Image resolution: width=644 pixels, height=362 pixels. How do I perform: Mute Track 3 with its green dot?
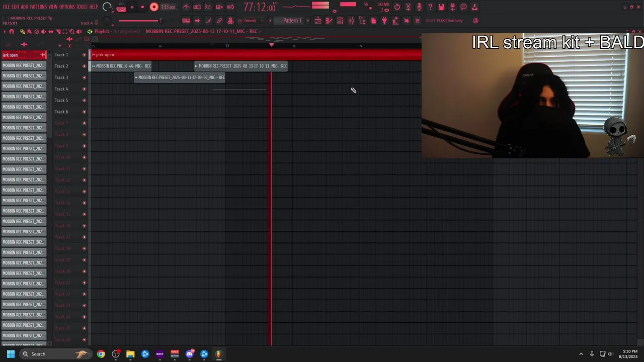[x=84, y=77]
